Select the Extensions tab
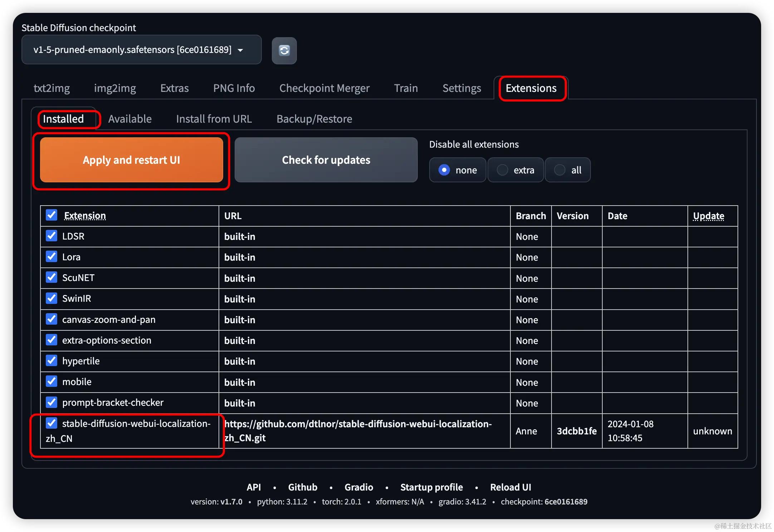The image size is (774, 532). (531, 88)
